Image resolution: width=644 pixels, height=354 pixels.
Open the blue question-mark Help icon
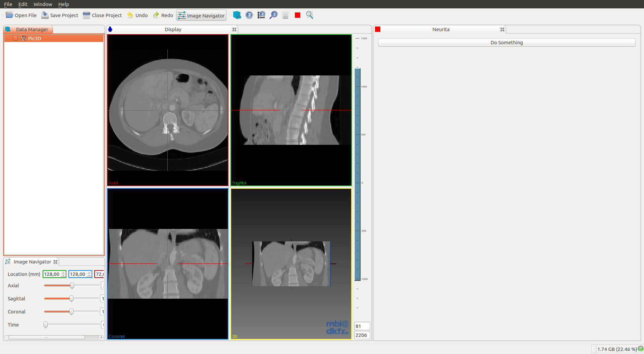pyautogui.click(x=249, y=15)
